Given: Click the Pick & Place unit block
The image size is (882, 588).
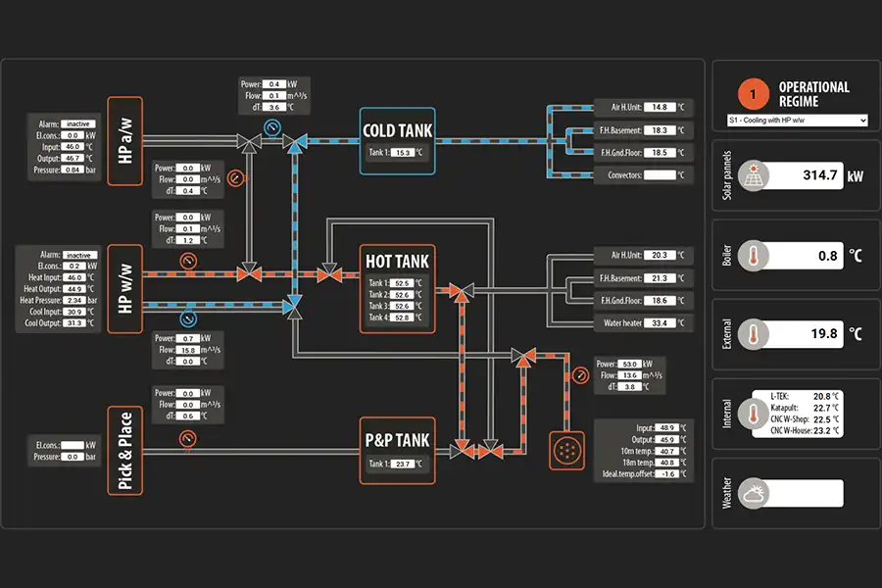Looking at the screenshot, I should click(x=124, y=451).
